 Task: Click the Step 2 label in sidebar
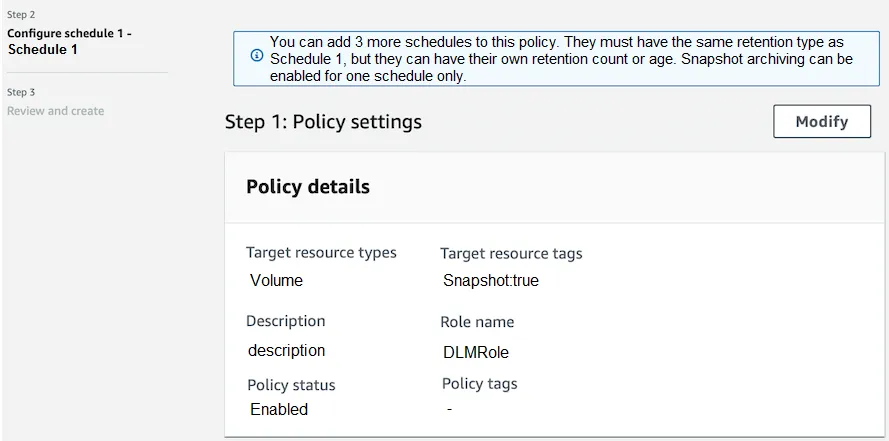[21, 15]
